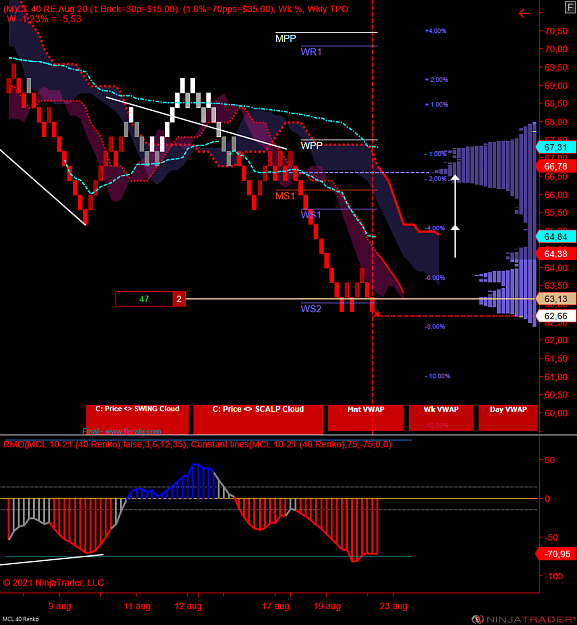Select the MCL 40 Renko tab
577x625 pixels.
pos(20,619)
